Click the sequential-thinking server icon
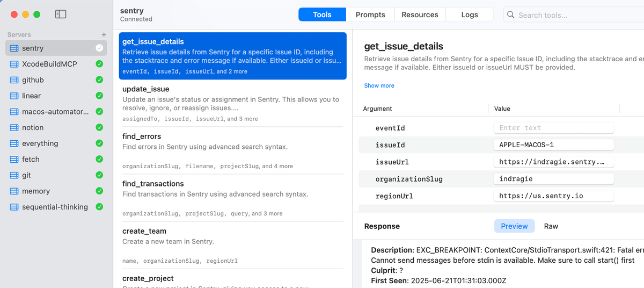Image resolution: width=644 pixels, height=288 pixels. point(13,207)
